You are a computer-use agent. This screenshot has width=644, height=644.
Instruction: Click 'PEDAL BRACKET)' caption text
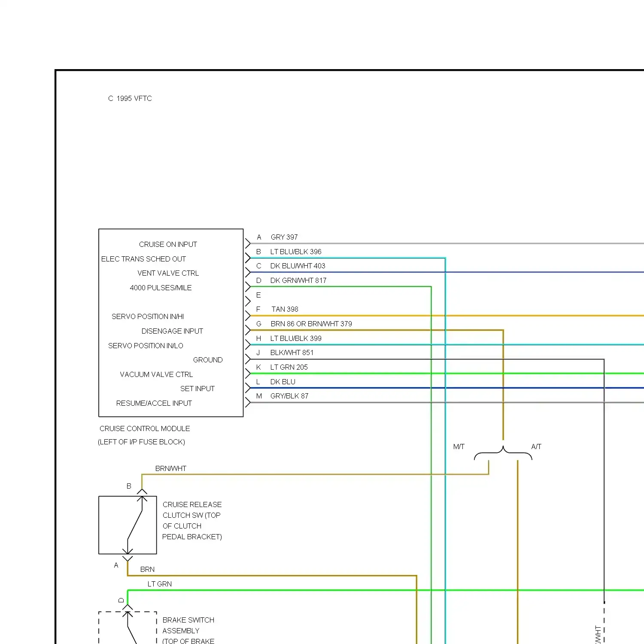pos(192,537)
